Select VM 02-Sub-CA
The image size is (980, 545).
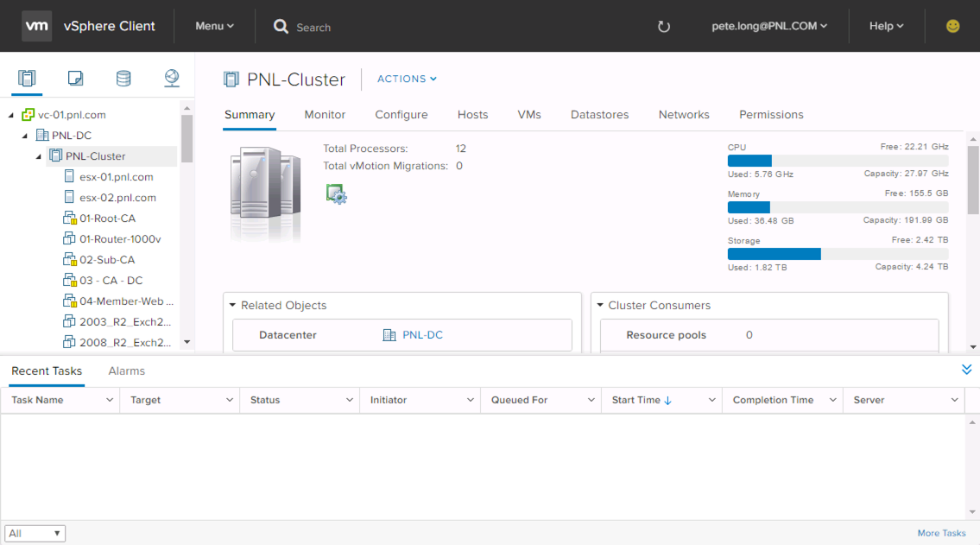point(107,259)
